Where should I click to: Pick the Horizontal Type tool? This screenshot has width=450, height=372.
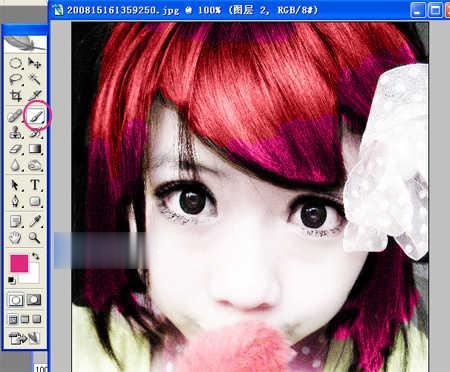point(35,185)
